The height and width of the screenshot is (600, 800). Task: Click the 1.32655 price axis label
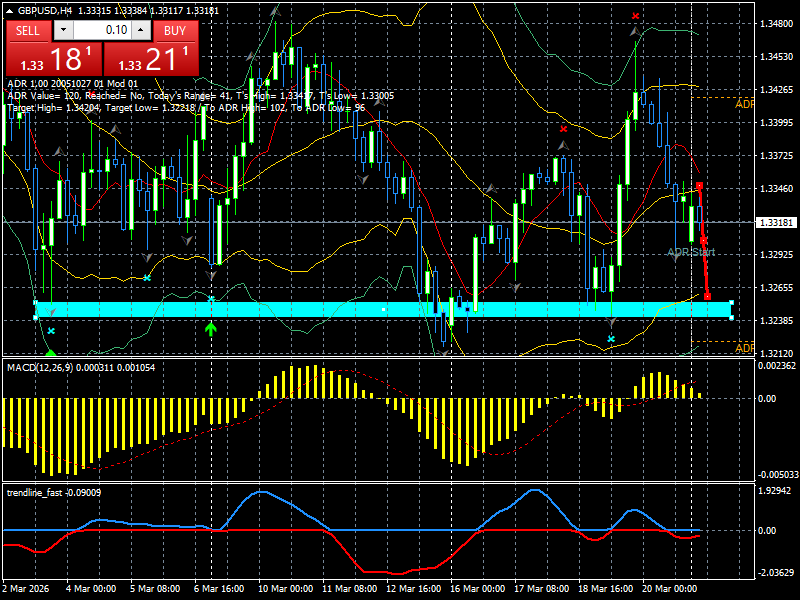pyautogui.click(x=777, y=288)
